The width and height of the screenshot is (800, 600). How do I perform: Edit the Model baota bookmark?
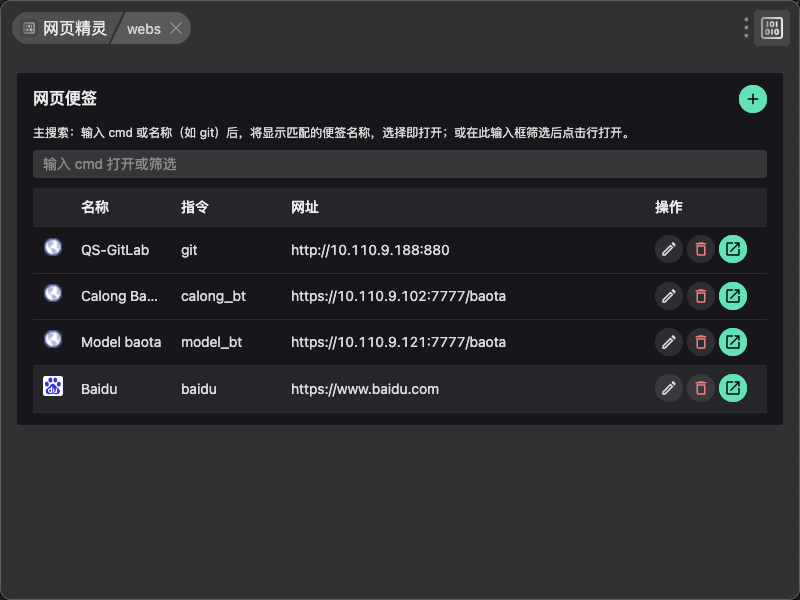tap(669, 342)
